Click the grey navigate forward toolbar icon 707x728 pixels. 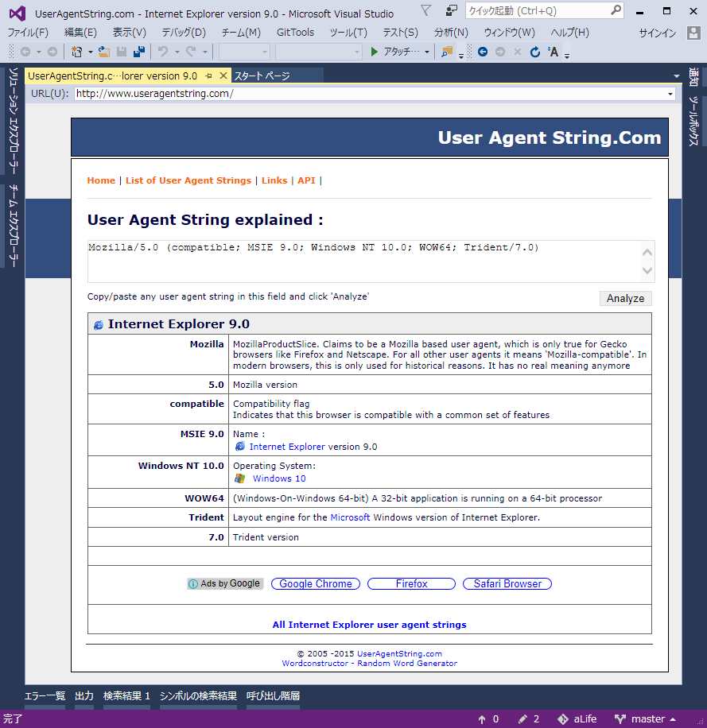(x=52, y=52)
